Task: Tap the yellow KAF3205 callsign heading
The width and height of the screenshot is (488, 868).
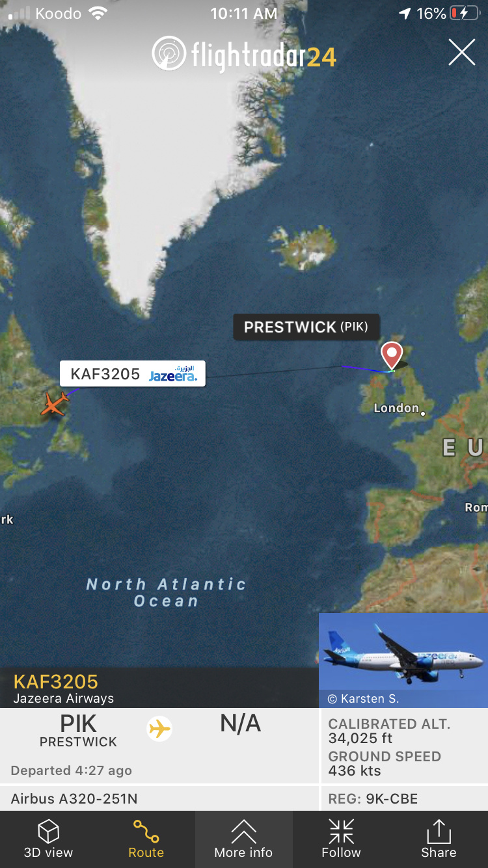Action: point(56,682)
